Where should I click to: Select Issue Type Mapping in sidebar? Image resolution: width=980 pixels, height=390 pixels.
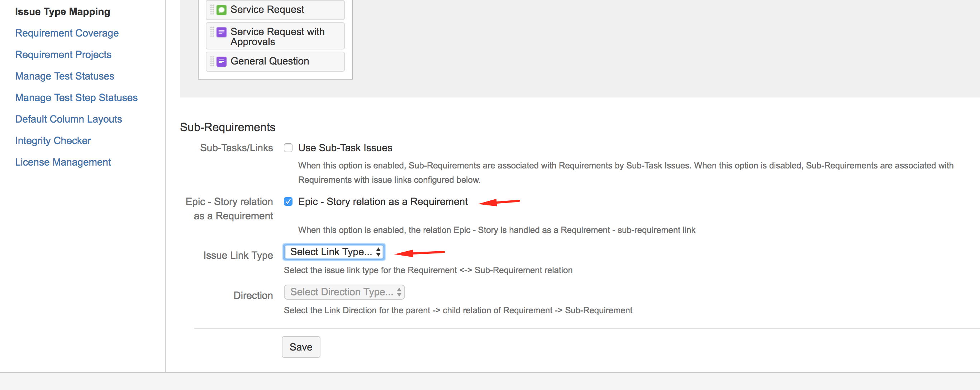tap(62, 12)
